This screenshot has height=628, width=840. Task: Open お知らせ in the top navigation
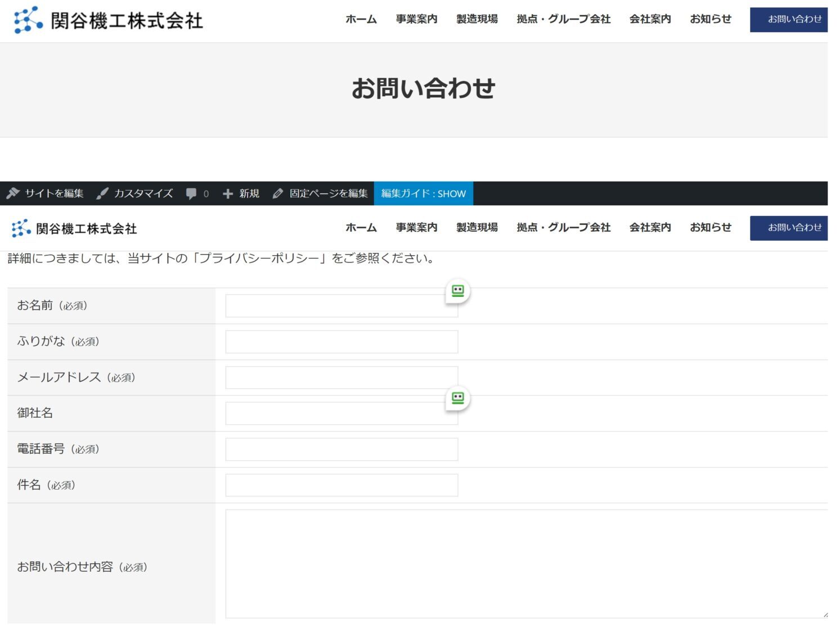[711, 19]
